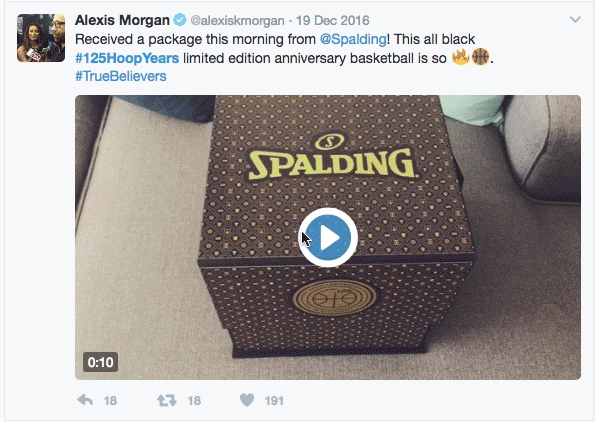Open the 19 Dec 2016 timestamp link
Image resolution: width=596 pixels, height=422 pixels.
click(333, 21)
